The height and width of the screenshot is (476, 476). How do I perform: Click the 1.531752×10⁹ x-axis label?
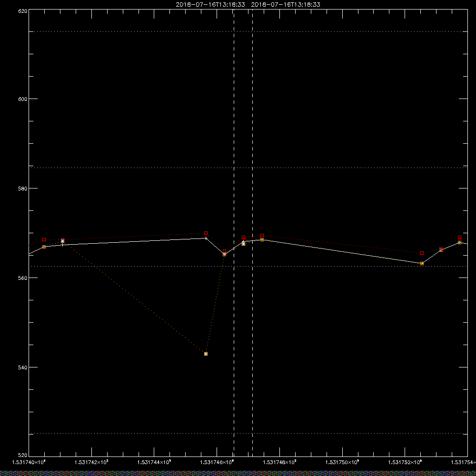pos(405,462)
